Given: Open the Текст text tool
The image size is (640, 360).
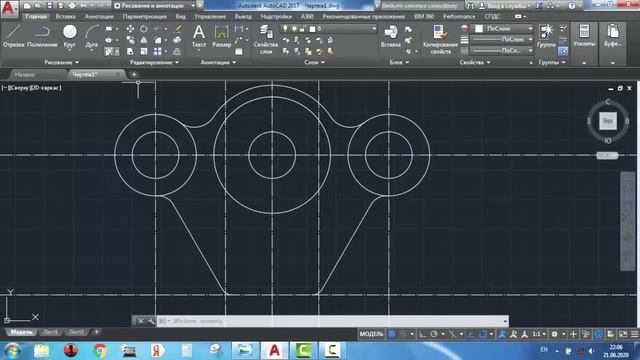Looking at the screenshot, I should point(199,36).
